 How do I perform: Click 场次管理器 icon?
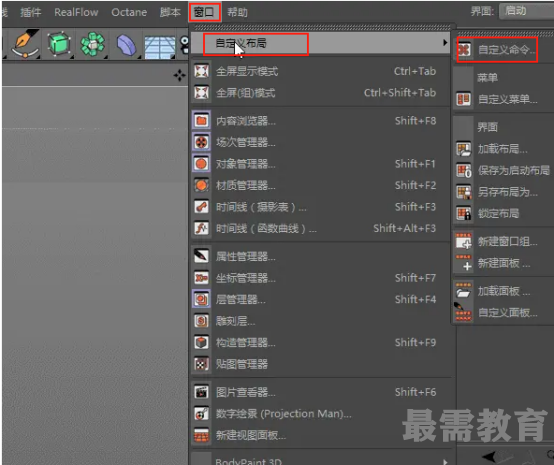tap(201, 142)
